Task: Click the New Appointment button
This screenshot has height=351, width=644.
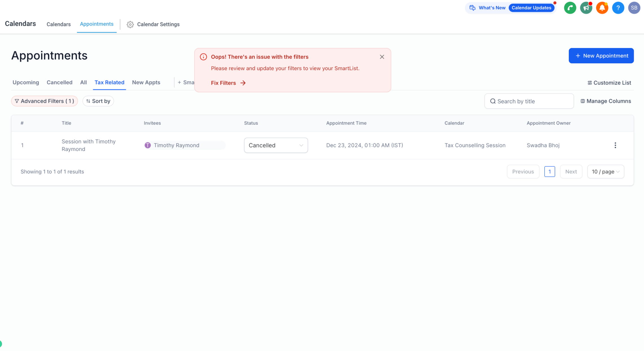Action: point(601,56)
